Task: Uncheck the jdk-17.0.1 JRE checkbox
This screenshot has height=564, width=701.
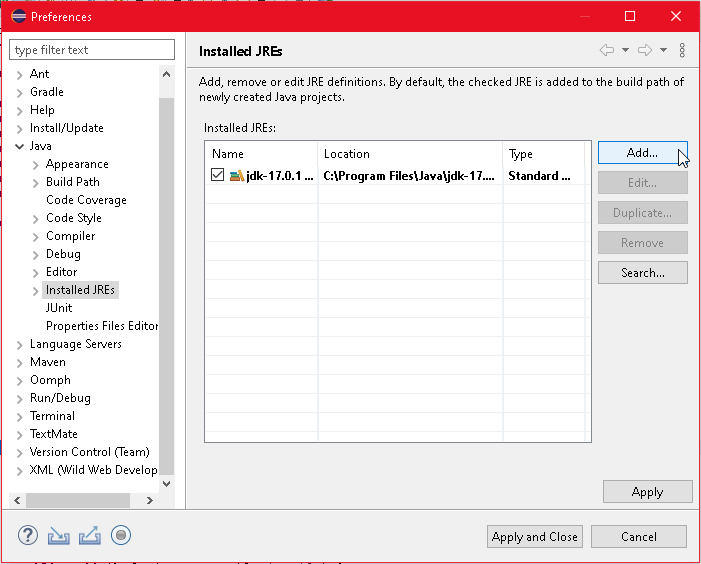Action: pos(217,175)
